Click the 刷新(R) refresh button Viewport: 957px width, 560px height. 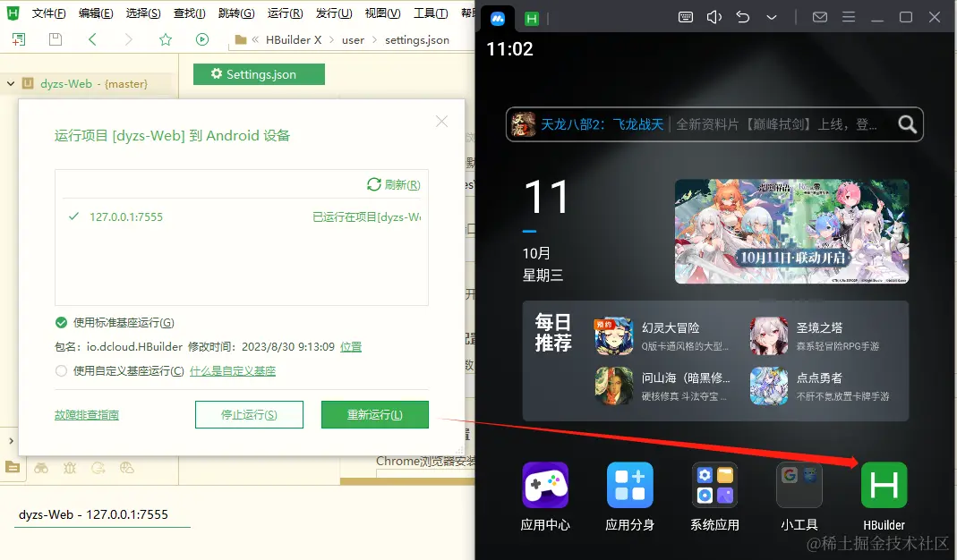[x=394, y=184]
